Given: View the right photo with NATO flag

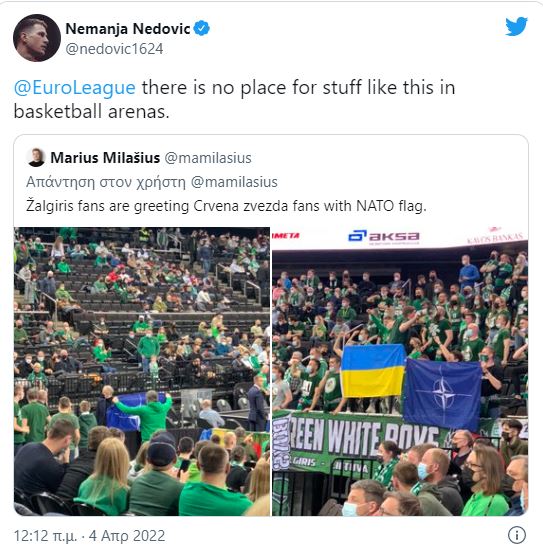Looking at the screenshot, I should click(400, 371).
